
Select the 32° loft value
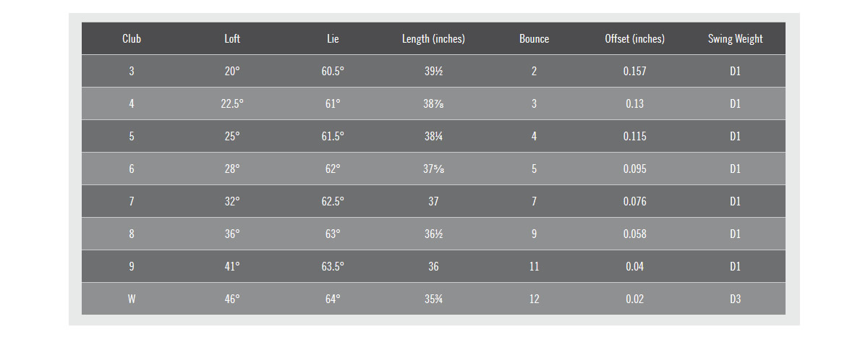232,201
